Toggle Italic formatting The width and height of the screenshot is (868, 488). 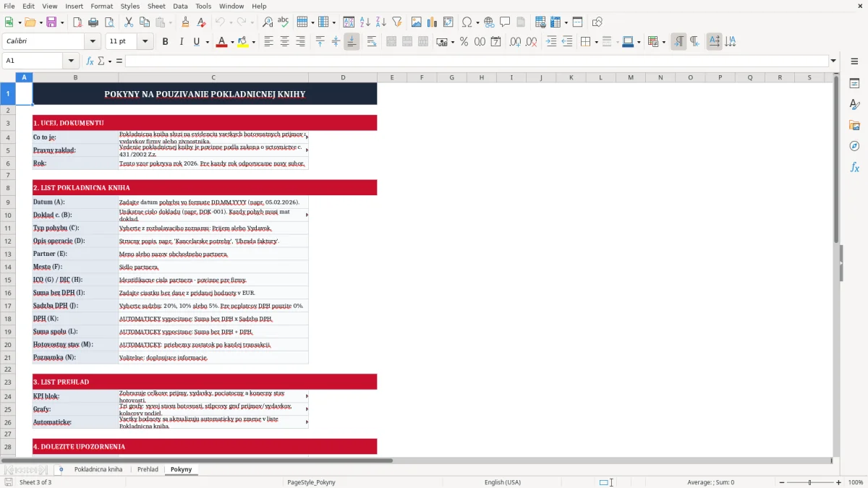tap(182, 42)
